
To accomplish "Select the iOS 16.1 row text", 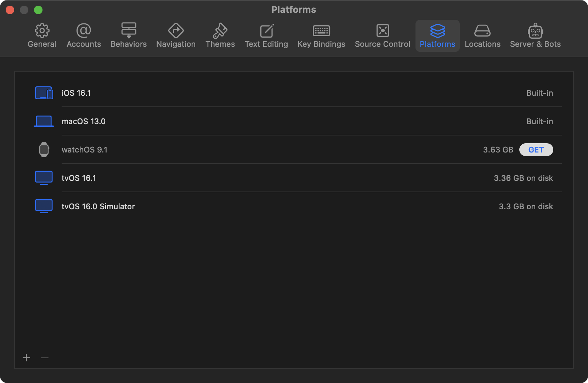I will (x=76, y=93).
